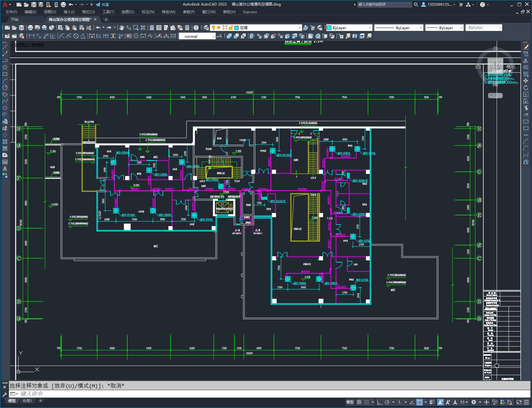This screenshot has width=532, height=408.
Task: Click the Linear dimension icon
Action: click(x=31, y=36)
